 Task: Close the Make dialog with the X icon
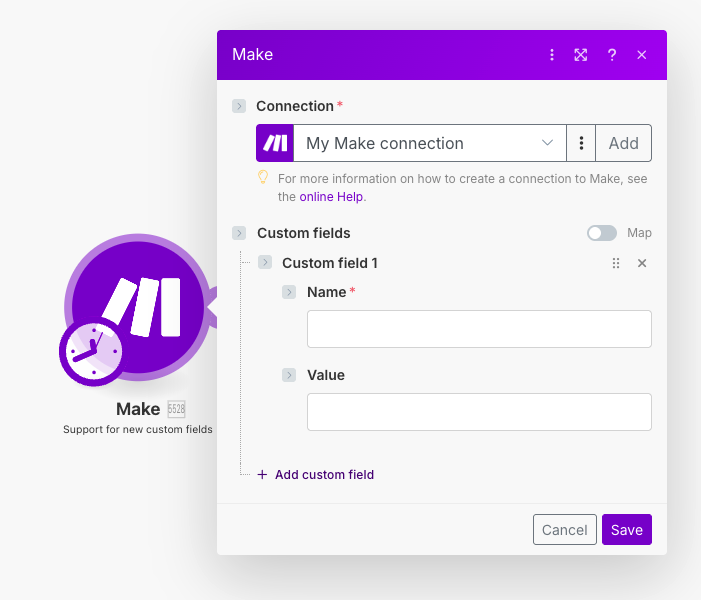point(642,55)
